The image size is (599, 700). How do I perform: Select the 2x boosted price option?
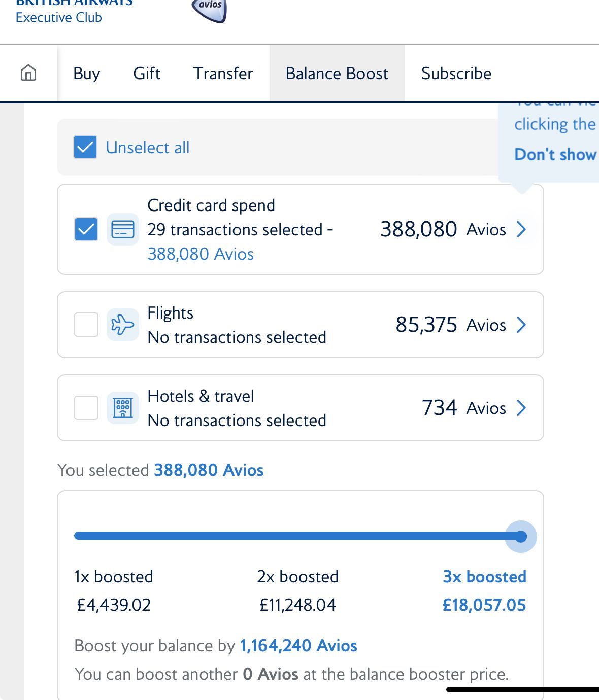tap(298, 591)
